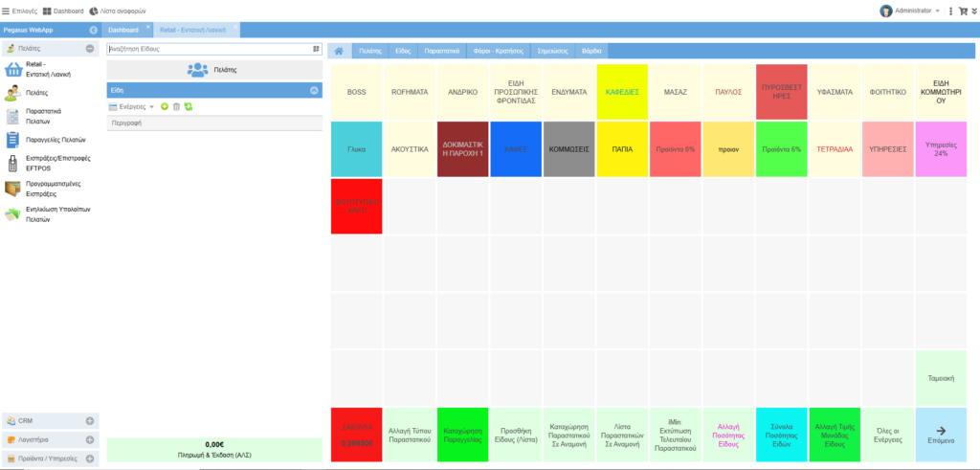Viewport: 980px width, 470px height.
Task: Click Καταχώρηση Παραστατικού Σε Αναμονή
Action: (x=568, y=435)
